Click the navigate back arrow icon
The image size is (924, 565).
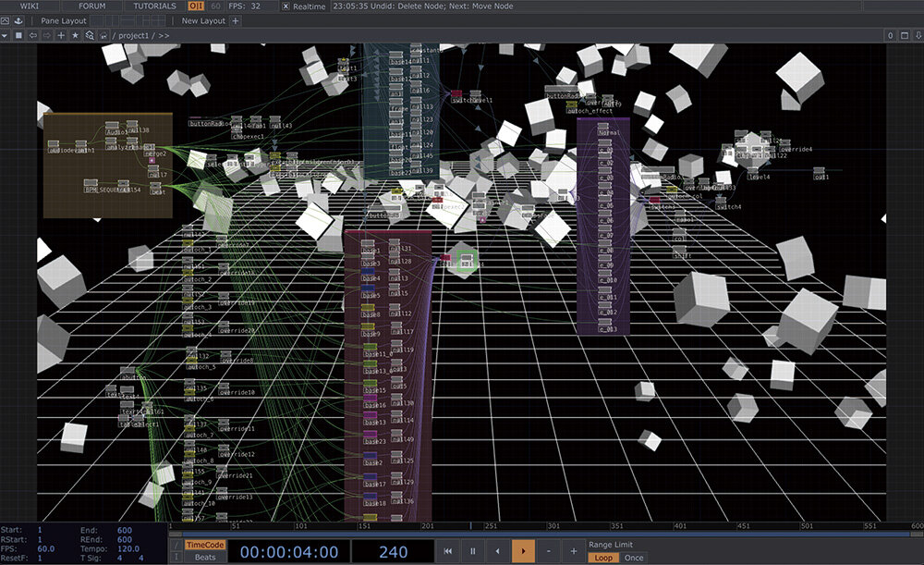tap(32, 35)
